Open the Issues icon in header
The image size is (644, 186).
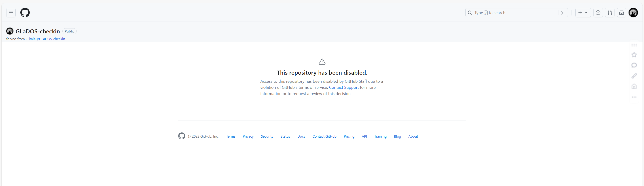(x=598, y=13)
